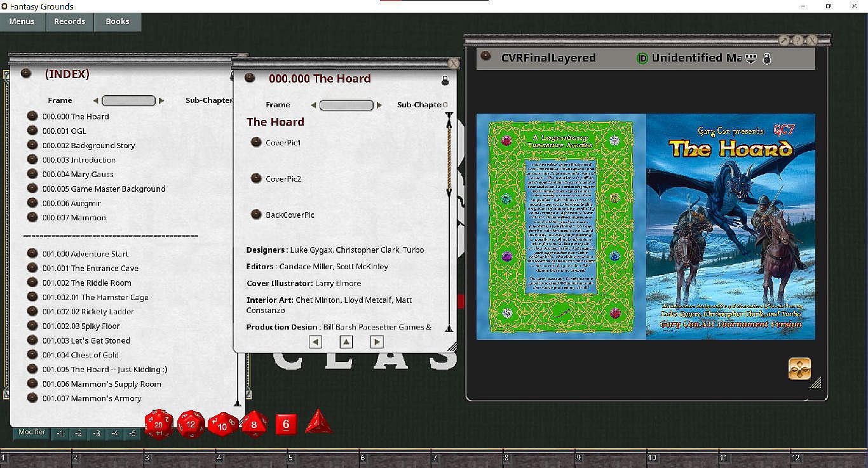868x468 pixels.
Task: Click the help icon on the image window
Action: [797, 40]
